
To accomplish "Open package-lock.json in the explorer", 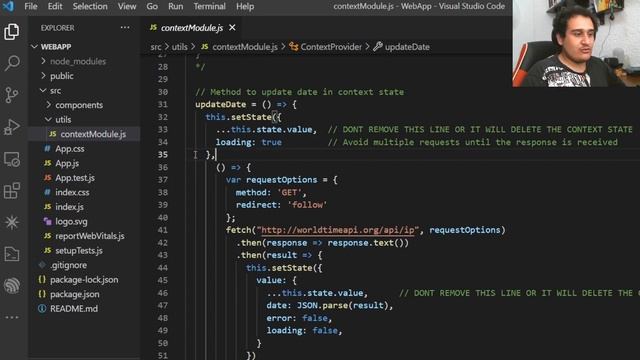I will point(84,280).
